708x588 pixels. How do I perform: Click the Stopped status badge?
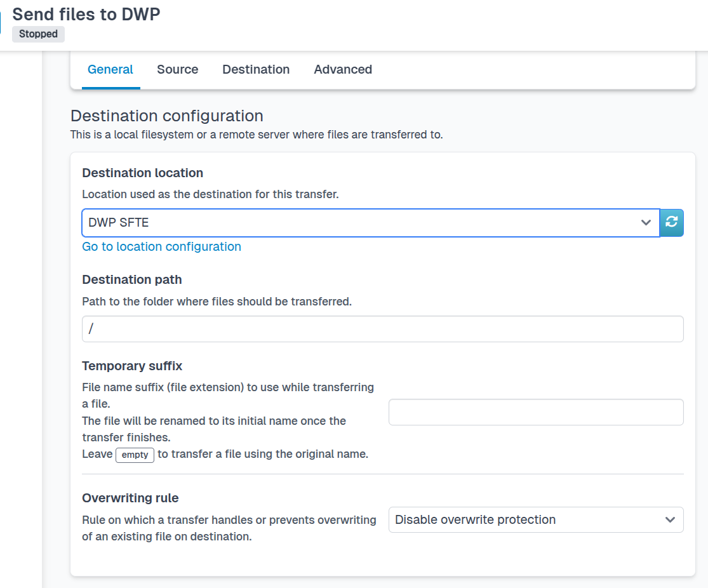click(x=37, y=34)
